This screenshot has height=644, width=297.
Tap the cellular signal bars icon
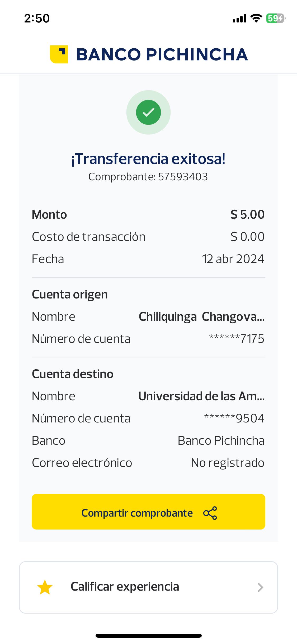pos(239,19)
